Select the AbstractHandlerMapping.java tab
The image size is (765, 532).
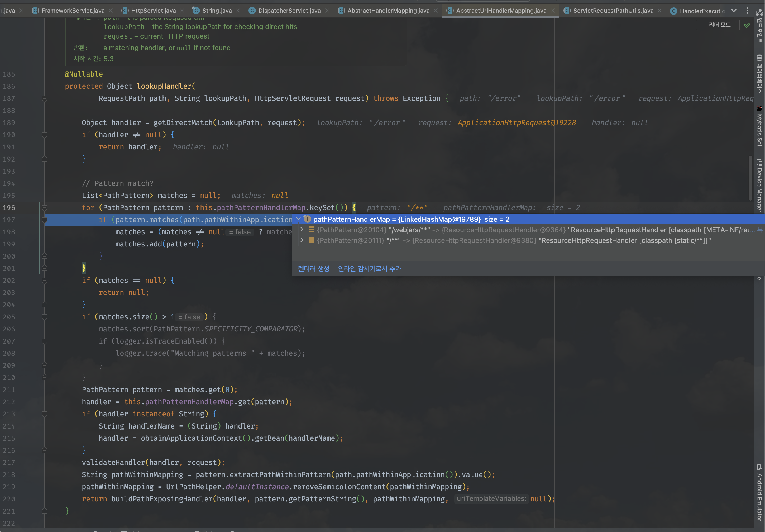coord(388,11)
